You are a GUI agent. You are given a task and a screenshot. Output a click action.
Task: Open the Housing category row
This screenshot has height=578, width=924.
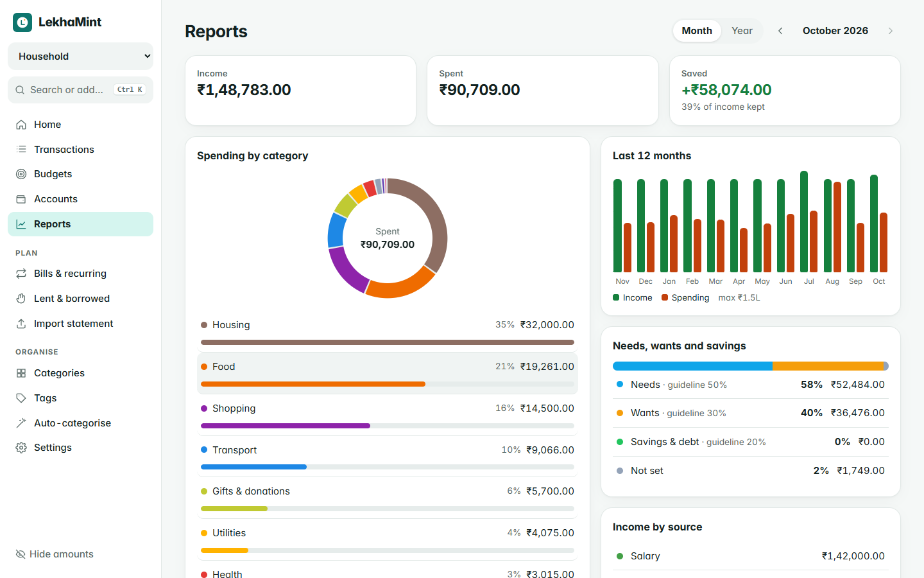pos(388,331)
